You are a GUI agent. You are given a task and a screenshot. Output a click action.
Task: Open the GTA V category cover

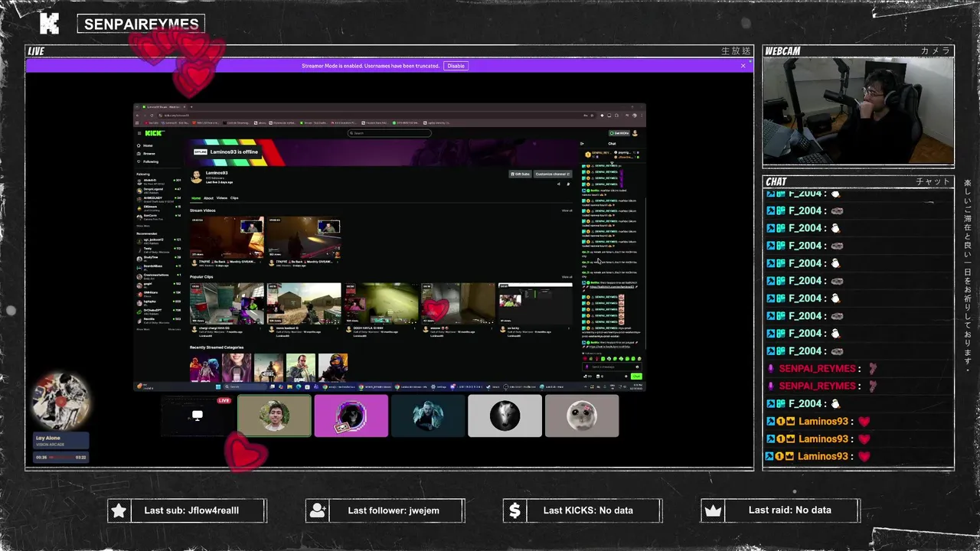click(301, 367)
